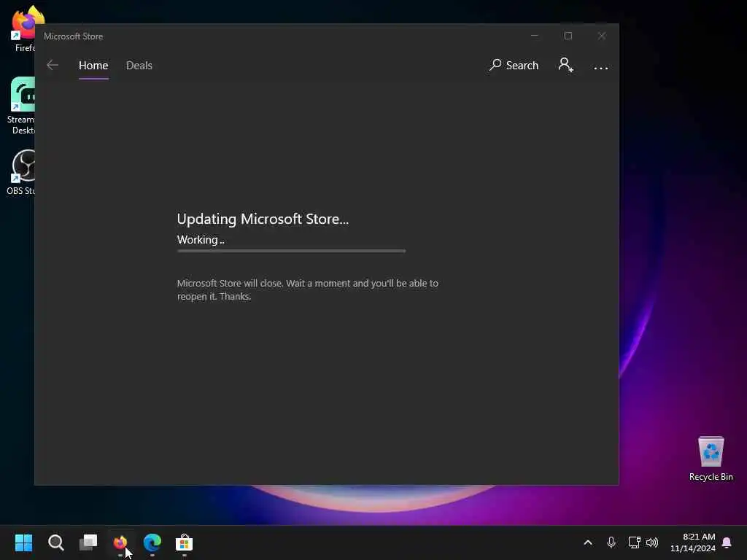Open the Store's three-dot more menu

pos(601,68)
